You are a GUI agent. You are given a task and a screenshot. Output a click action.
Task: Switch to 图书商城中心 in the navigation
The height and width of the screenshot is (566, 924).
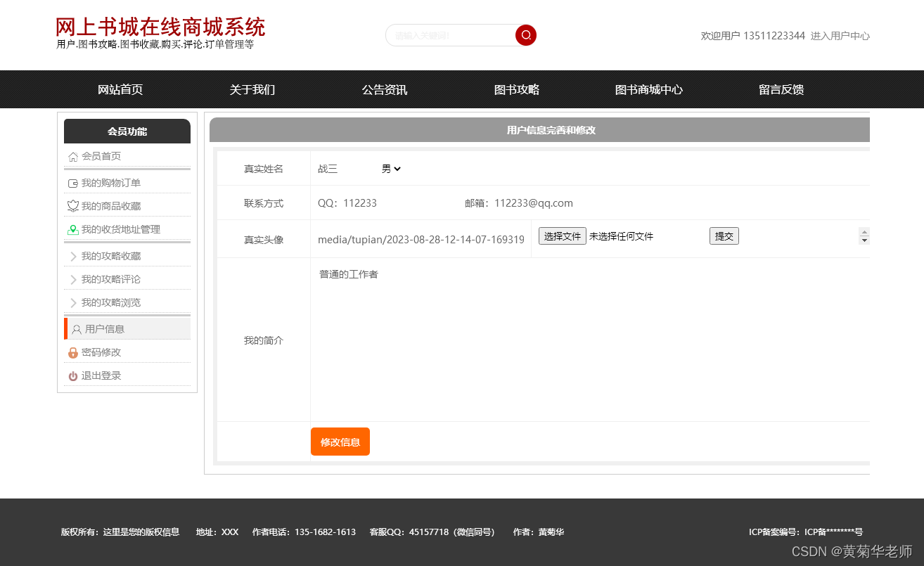(648, 89)
